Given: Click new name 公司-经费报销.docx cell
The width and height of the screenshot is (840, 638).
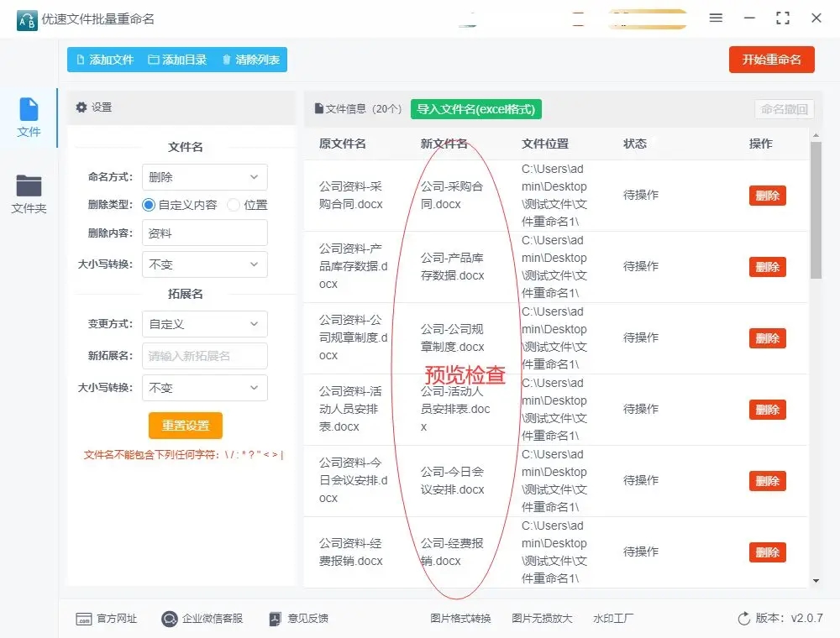Looking at the screenshot, I should coord(452,552).
